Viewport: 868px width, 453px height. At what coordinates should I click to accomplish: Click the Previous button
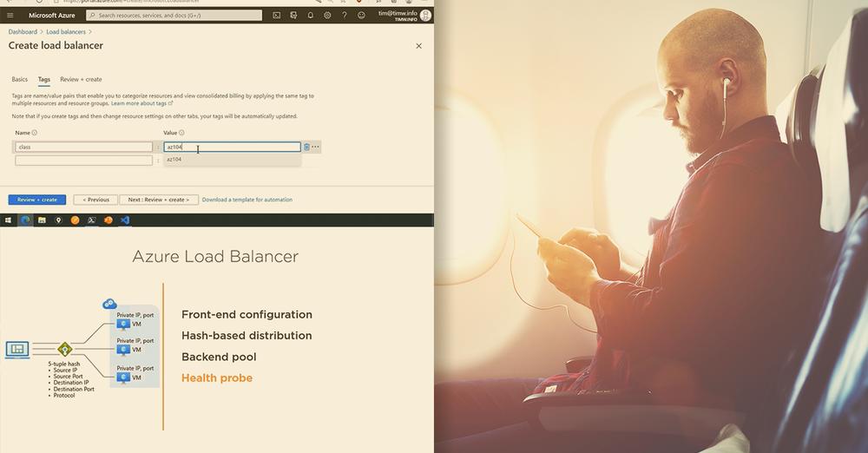[95, 200]
